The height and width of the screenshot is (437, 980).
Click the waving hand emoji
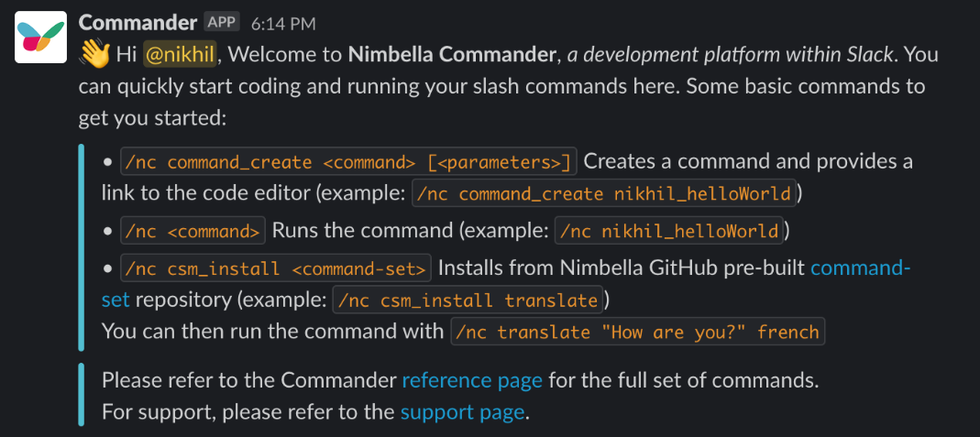(94, 55)
